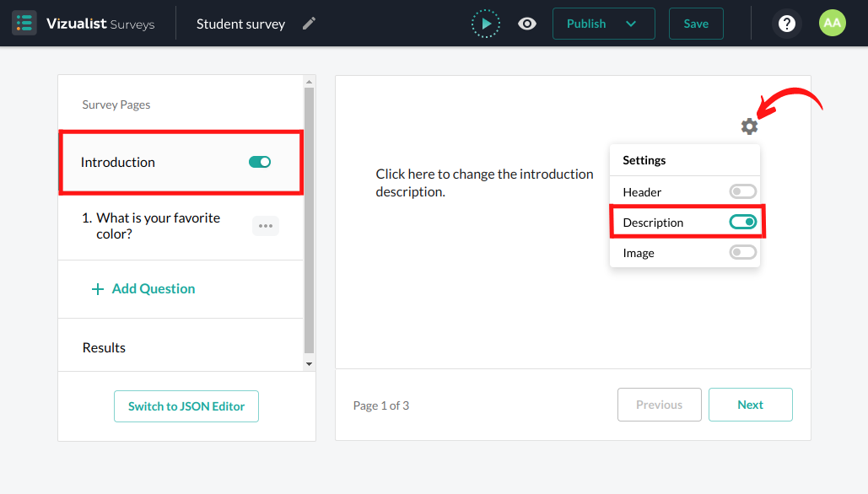Click Switch to JSON Editor button
The image size is (868, 494).
pos(186,406)
